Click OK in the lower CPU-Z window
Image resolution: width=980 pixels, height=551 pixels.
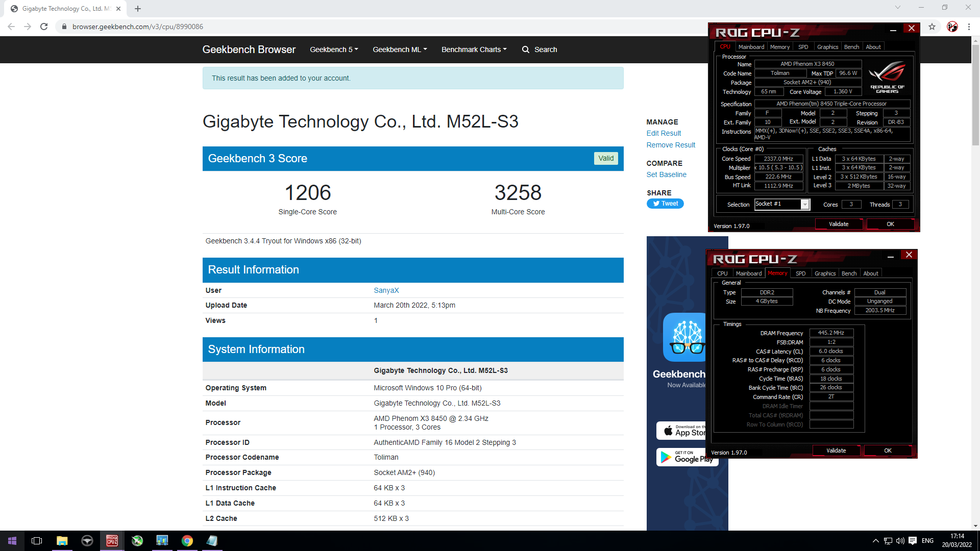(888, 450)
